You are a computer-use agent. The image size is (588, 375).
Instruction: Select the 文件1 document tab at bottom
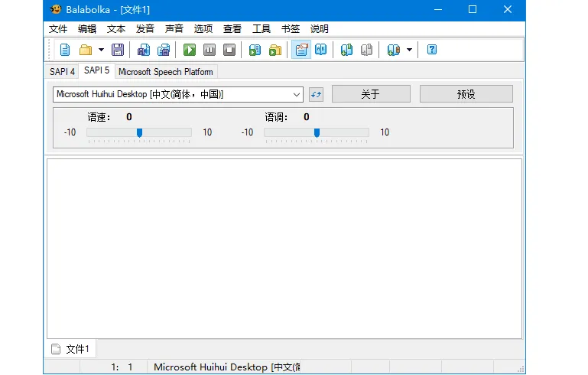pos(71,349)
